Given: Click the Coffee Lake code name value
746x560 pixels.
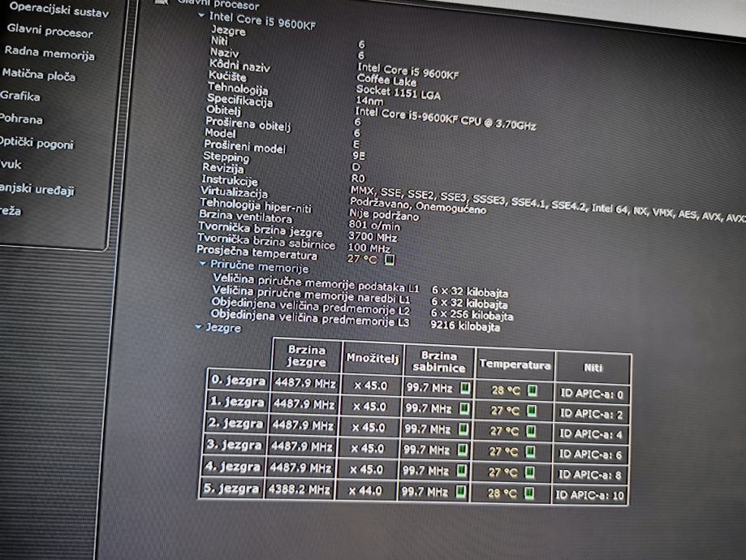Looking at the screenshot, I should (x=386, y=80).
